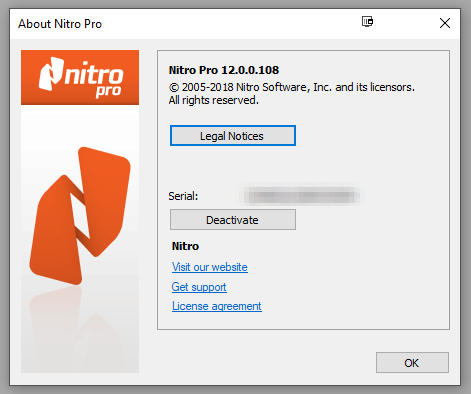This screenshot has height=394, width=471.
Task: Click the About Nitro Pro title text
Action: pos(60,24)
